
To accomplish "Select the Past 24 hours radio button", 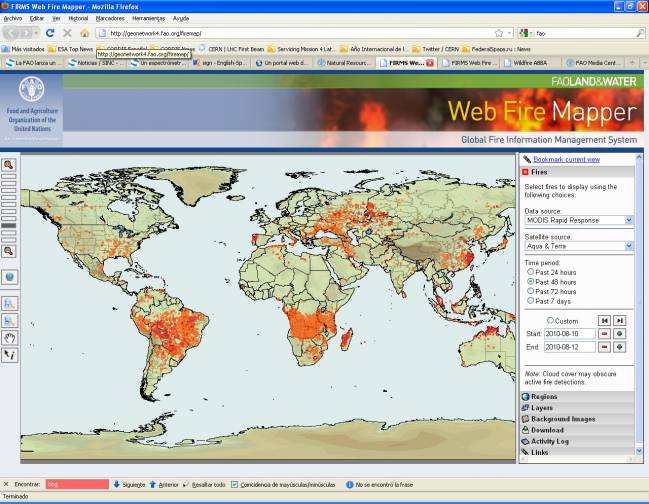I will tap(530, 272).
